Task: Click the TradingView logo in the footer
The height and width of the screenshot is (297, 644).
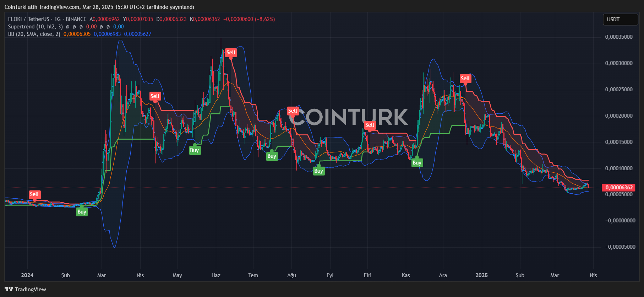Action: coord(26,289)
